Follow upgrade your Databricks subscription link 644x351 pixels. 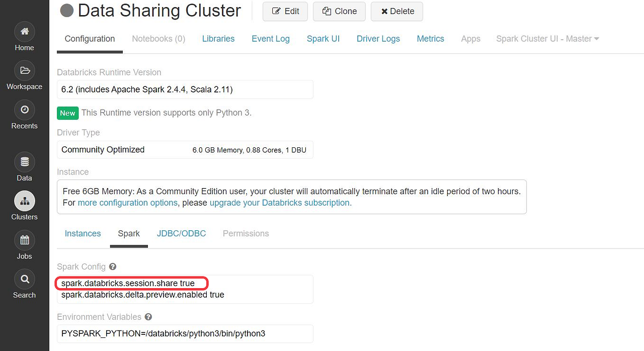coord(280,203)
